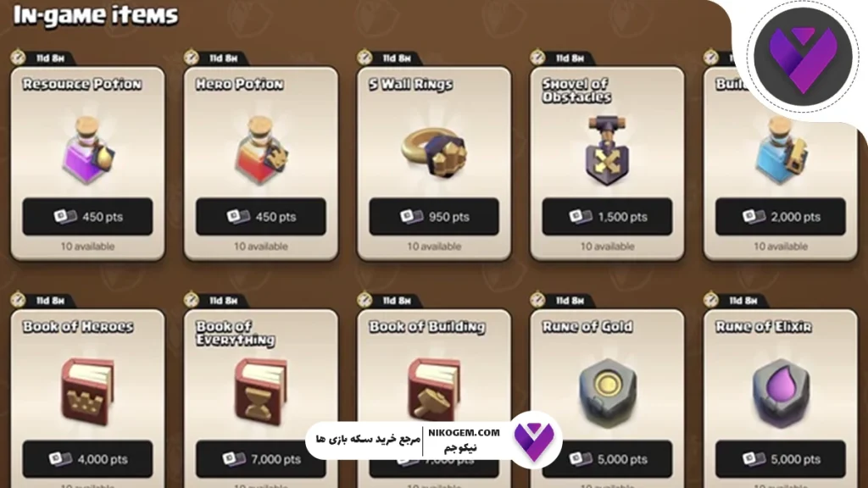Click the timer icon above Resource Potion
This screenshot has width=868, height=488.
tap(18, 57)
